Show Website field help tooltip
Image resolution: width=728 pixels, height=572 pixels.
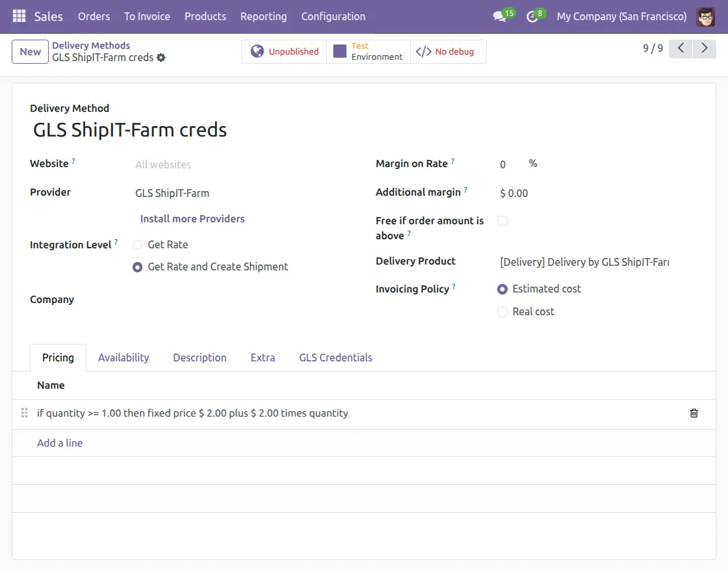point(73,161)
